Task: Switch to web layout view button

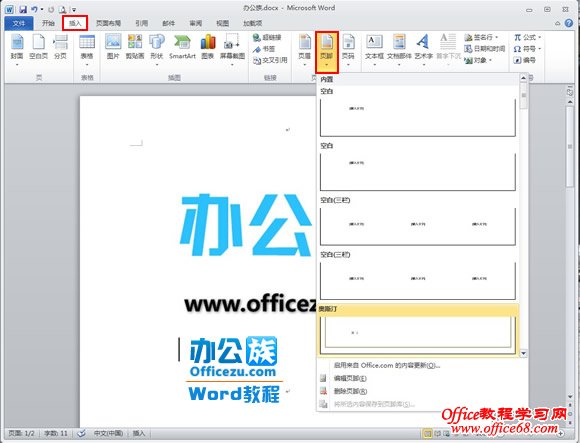Action: tap(446, 433)
